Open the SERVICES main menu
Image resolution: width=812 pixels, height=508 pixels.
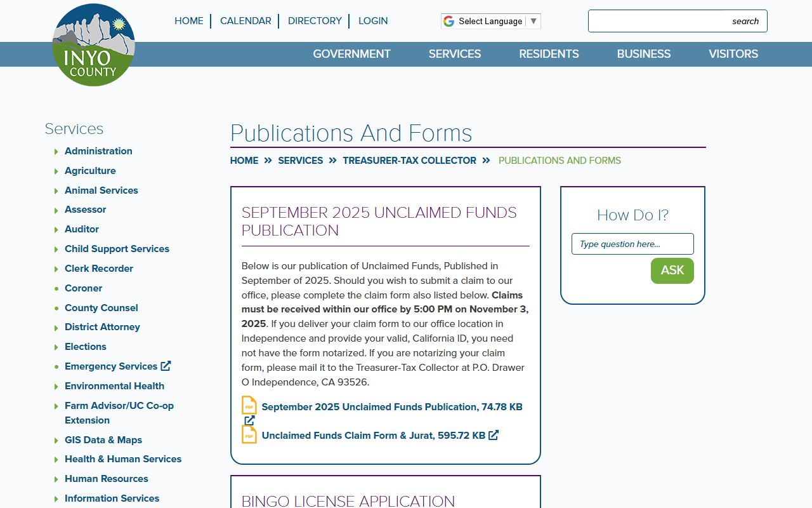[x=455, y=54]
